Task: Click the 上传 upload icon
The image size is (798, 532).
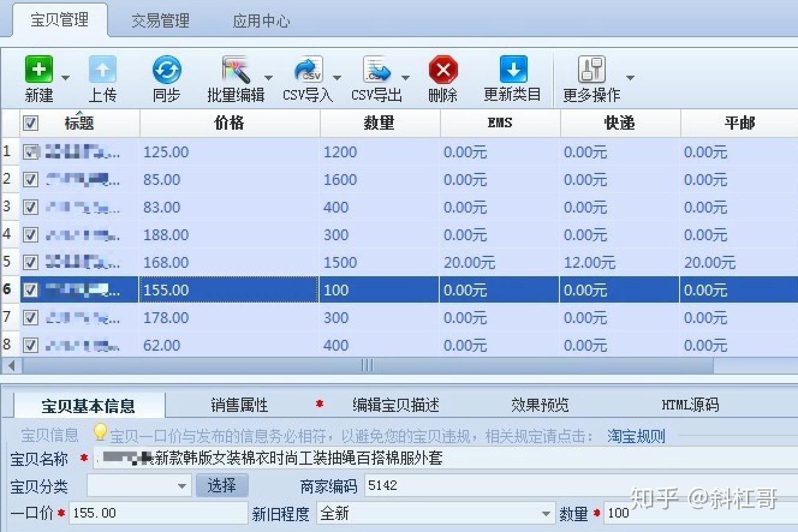Action: coord(103,70)
